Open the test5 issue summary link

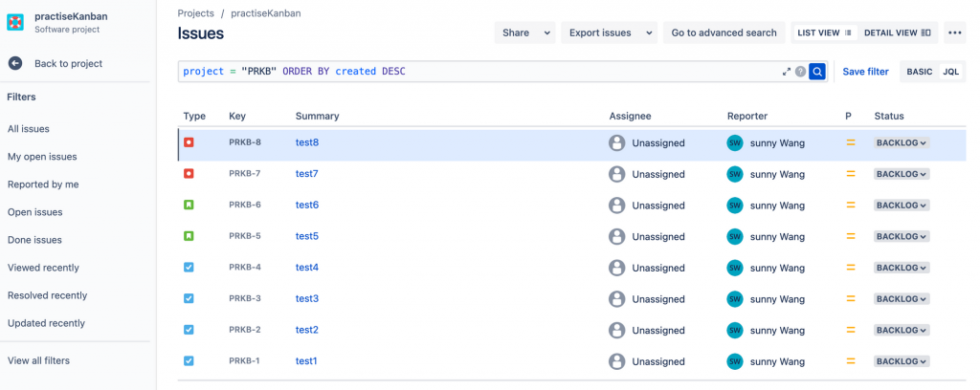[x=307, y=236]
